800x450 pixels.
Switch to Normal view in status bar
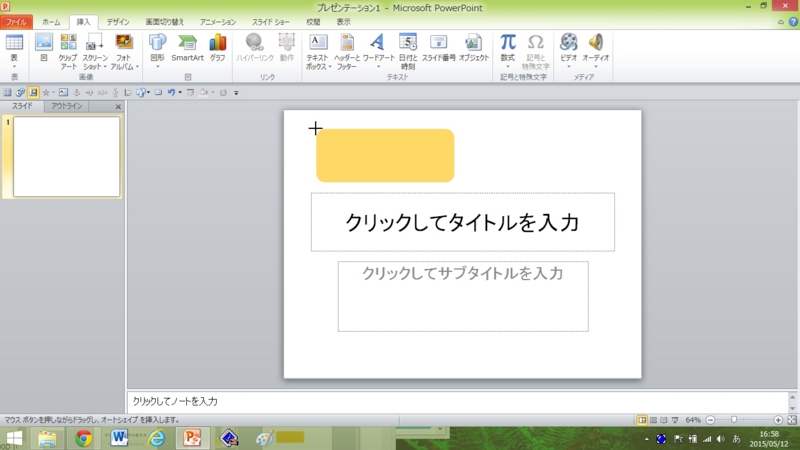pyautogui.click(x=642, y=420)
